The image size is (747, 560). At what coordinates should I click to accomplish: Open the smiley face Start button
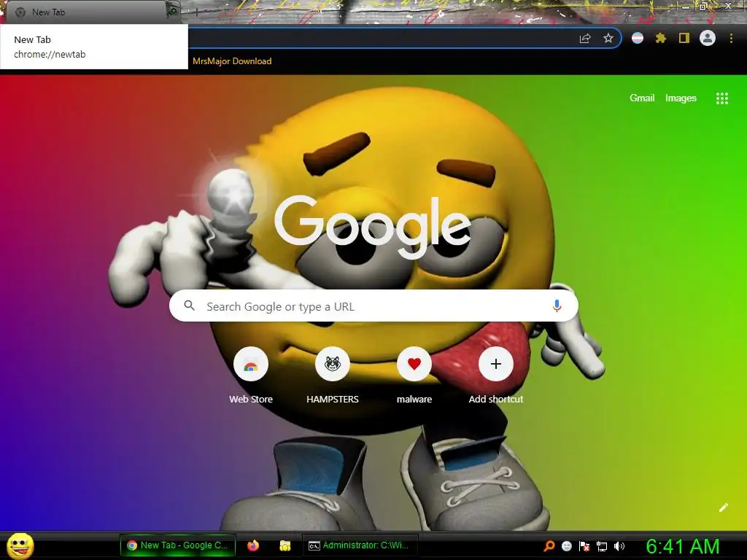point(20,545)
